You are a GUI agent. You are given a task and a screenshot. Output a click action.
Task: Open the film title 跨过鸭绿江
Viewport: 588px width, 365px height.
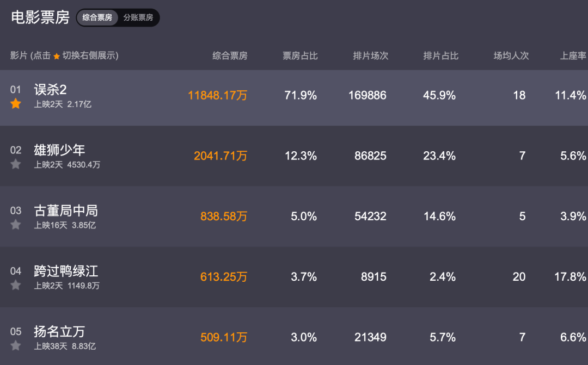tap(66, 271)
